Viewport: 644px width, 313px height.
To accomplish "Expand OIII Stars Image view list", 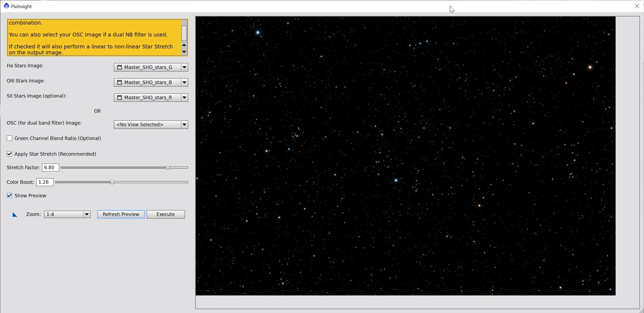I will [x=184, y=82].
